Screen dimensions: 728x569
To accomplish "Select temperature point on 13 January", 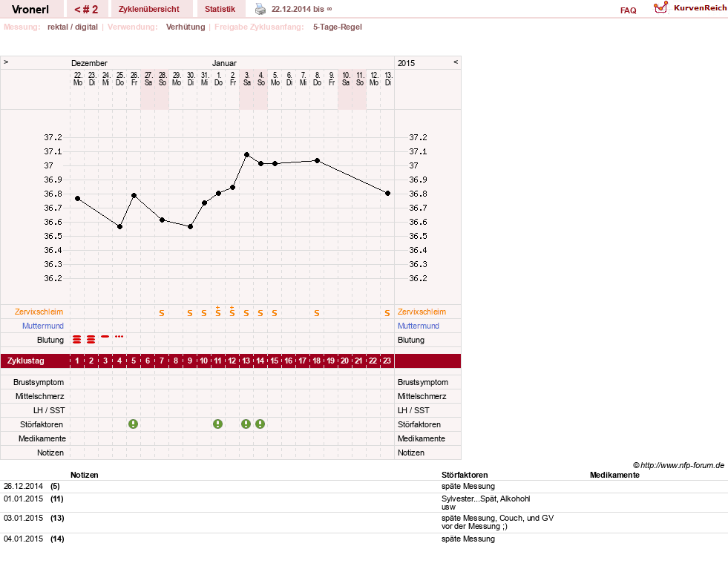I will click(x=387, y=193).
